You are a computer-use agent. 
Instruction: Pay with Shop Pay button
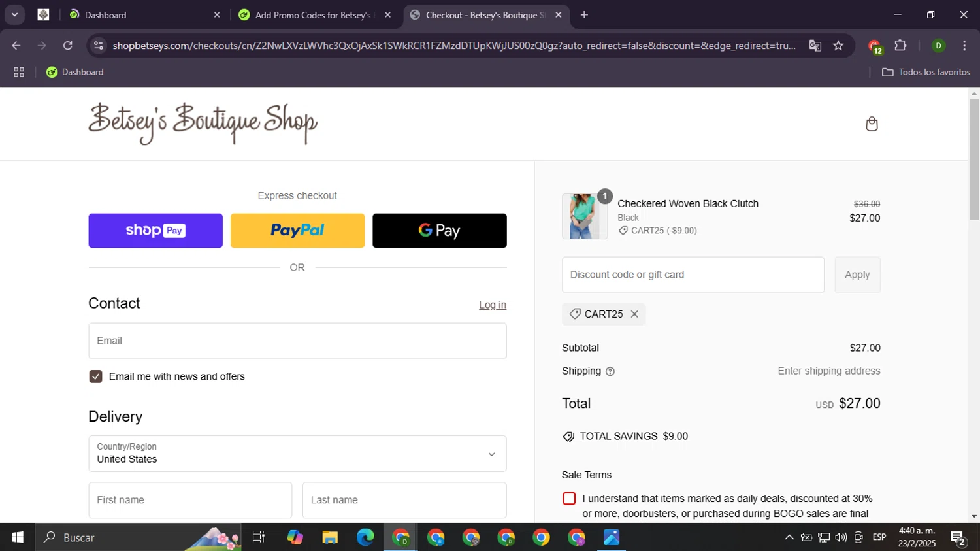[155, 231]
